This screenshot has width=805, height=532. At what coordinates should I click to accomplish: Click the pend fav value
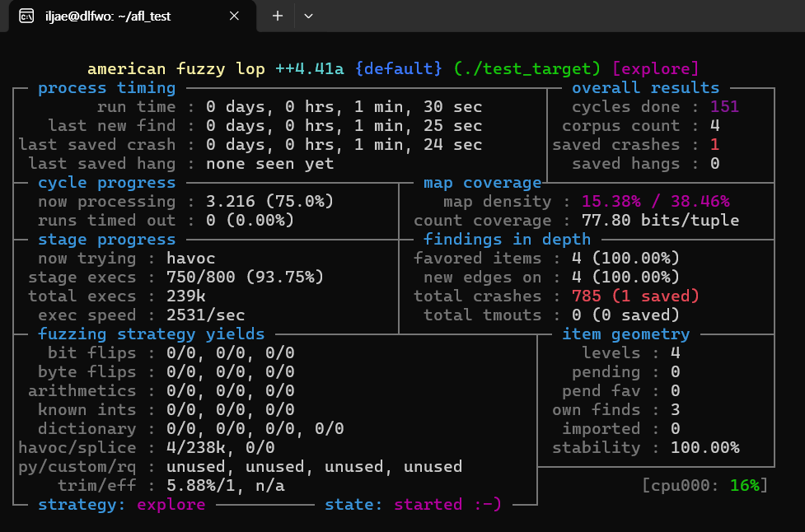click(675, 391)
